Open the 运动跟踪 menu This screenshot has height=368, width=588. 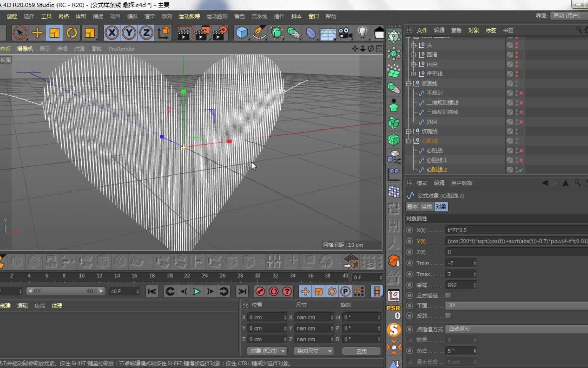(189, 16)
